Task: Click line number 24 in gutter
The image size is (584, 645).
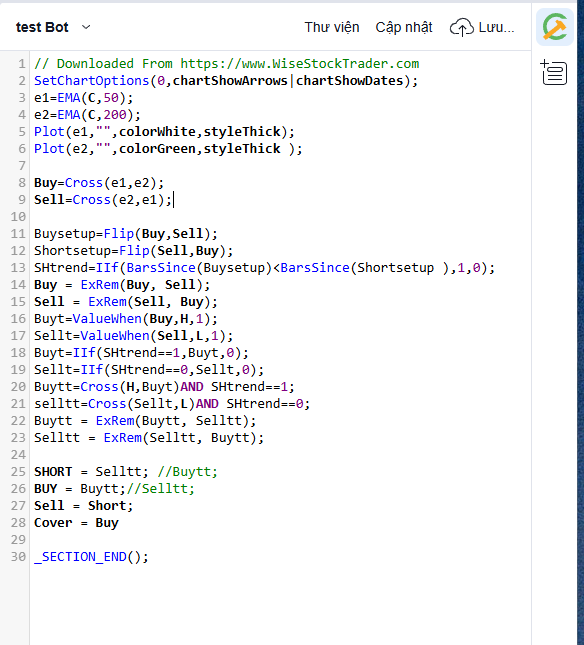Action: point(18,455)
